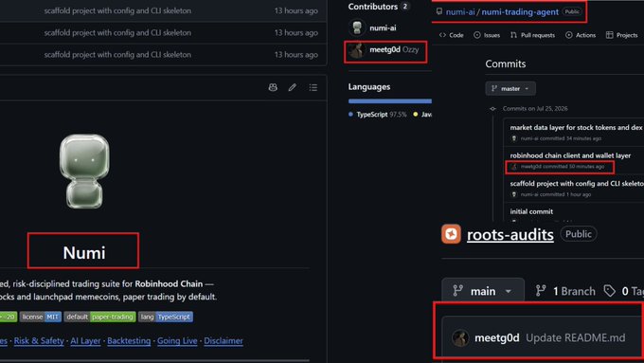
Task: Open the master branch dropdown
Action: (x=510, y=88)
